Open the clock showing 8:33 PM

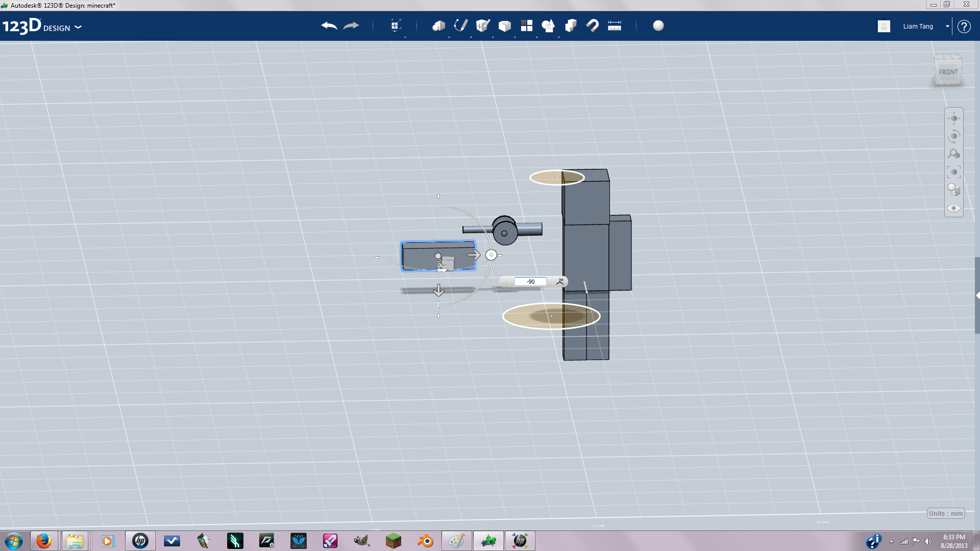[954, 541]
